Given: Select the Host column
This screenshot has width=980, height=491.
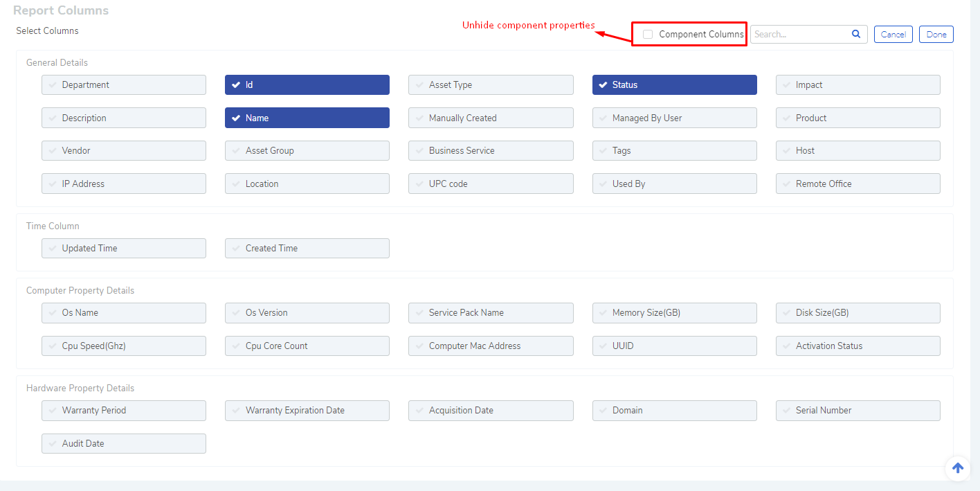Looking at the screenshot, I should pos(858,150).
